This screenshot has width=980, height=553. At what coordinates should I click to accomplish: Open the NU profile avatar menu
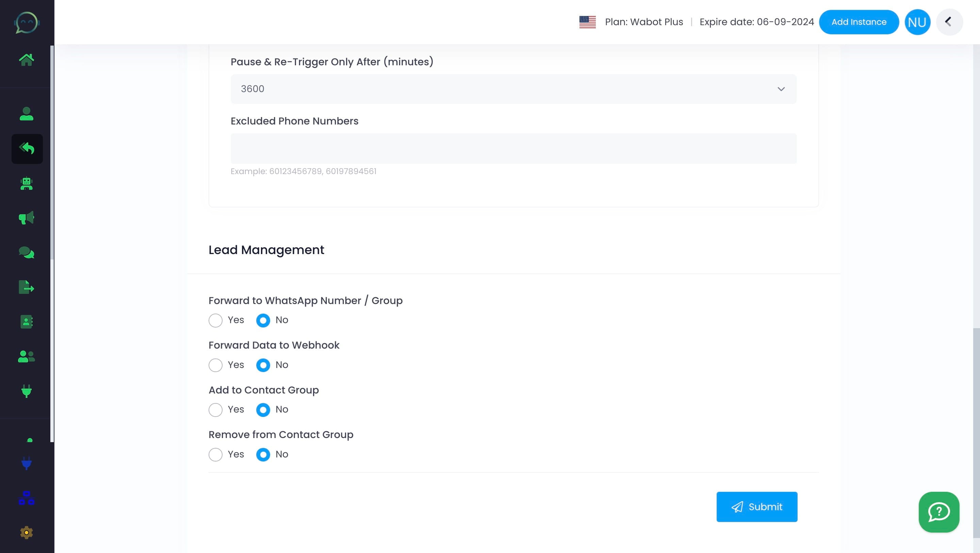click(x=917, y=22)
